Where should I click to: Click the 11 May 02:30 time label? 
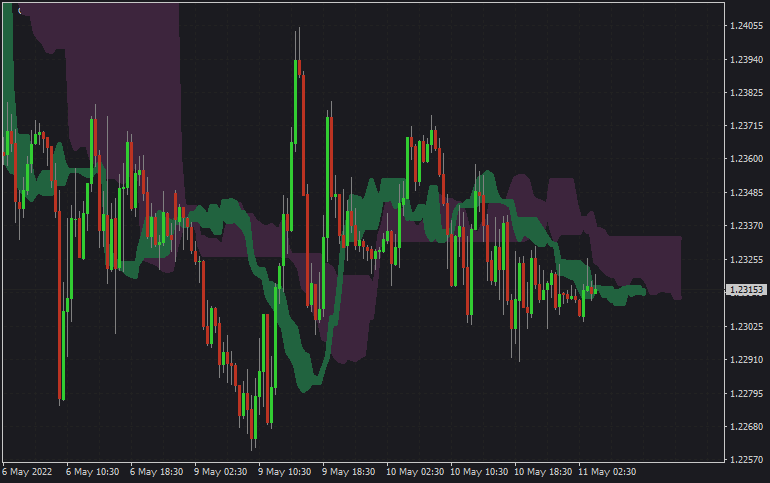coord(607,472)
